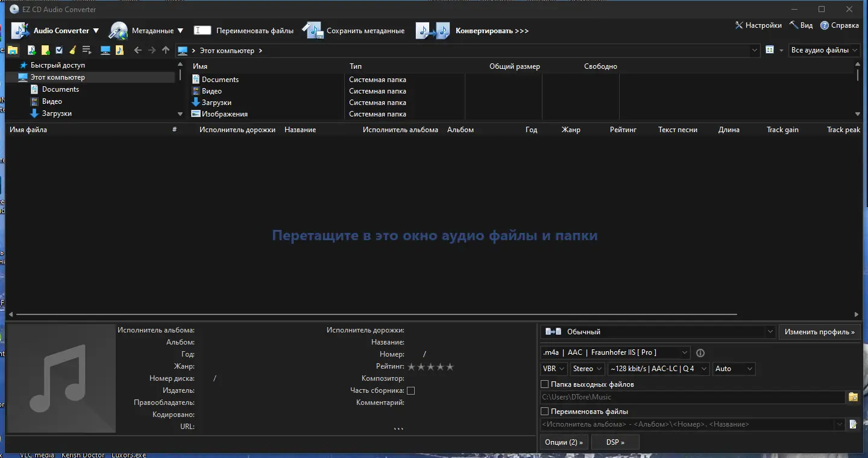Add audio files via the add-file icon
The width and height of the screenshot is (868, 458).
point(31,50)
